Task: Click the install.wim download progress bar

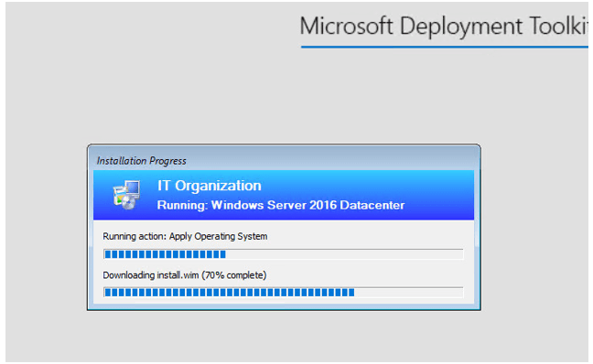Action: [x=284, y=292]
